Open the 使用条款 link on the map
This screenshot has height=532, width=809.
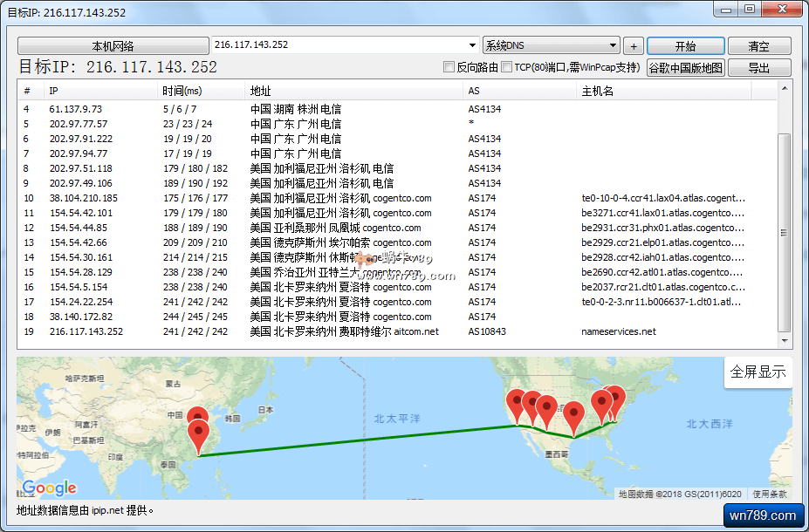tap(770, 494)
